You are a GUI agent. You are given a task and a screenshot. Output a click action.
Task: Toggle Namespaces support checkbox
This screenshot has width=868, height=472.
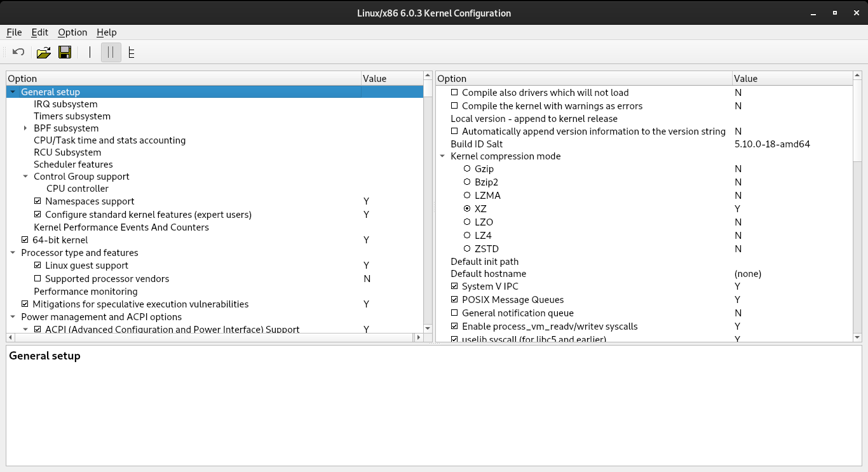pyautogui.click(x=37, y=201)
